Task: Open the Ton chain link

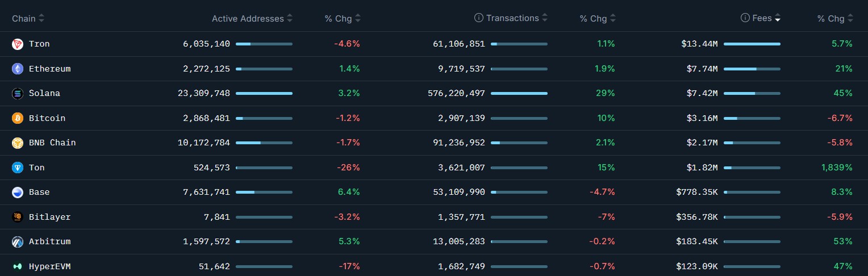Action: [37, 168]
